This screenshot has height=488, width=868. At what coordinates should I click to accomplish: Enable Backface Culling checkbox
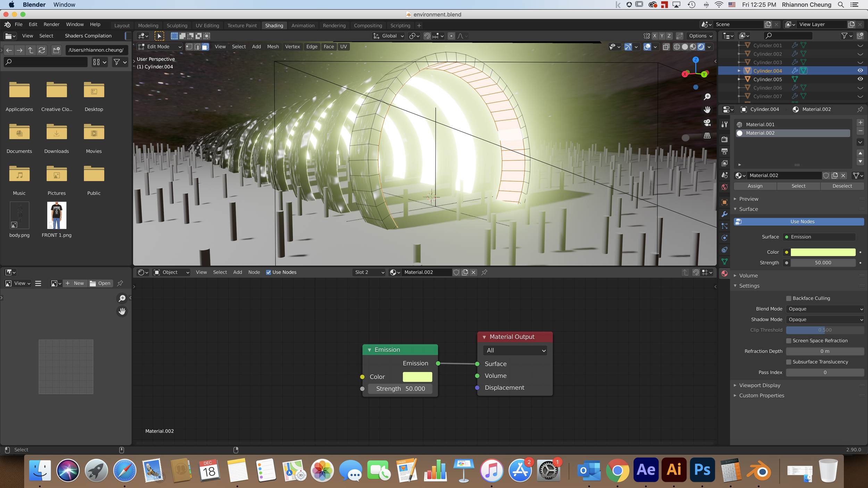[788, 298]
